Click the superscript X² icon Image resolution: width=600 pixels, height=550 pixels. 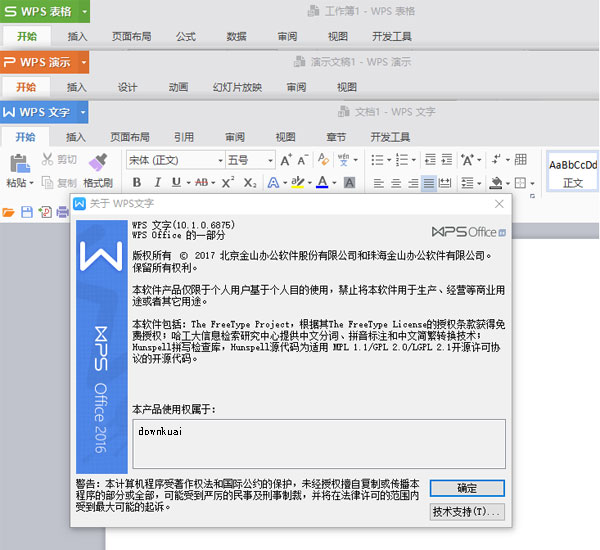(228, 183)
